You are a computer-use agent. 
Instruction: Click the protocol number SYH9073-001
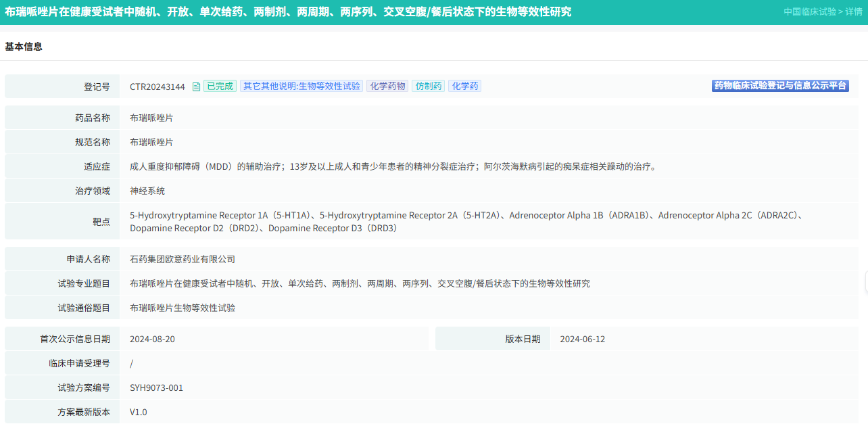point(156,387)
